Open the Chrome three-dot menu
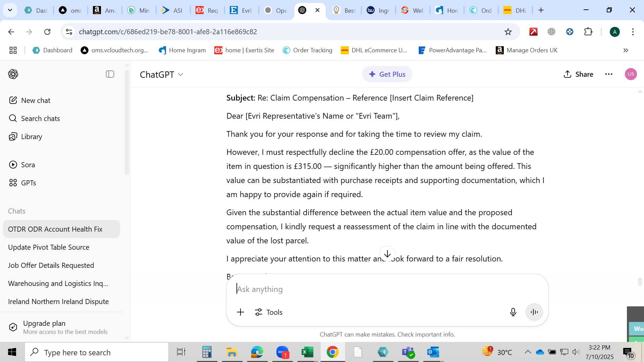This screenshot has height=362, width=644. 633,32
